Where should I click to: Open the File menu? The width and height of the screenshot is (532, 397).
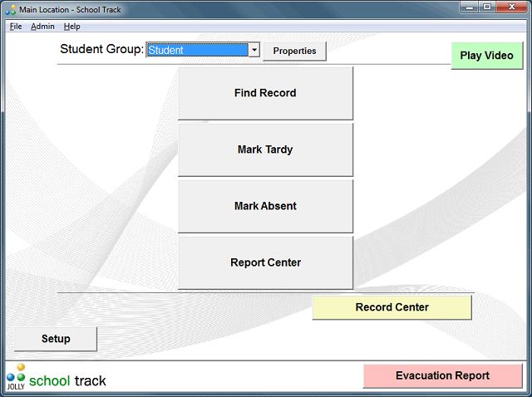pos(16,27)
